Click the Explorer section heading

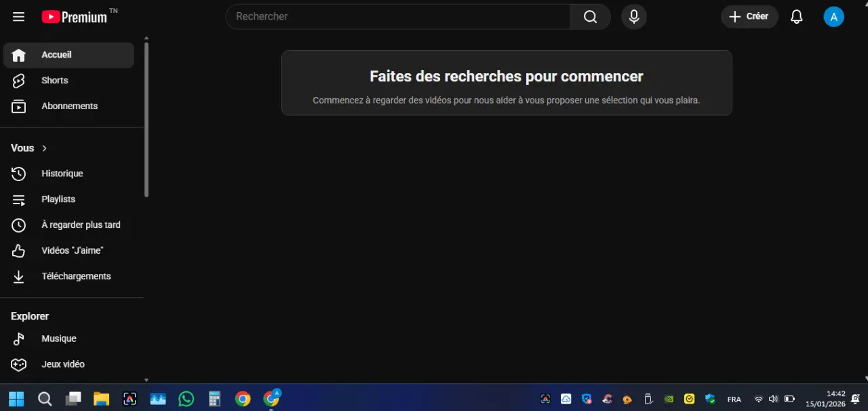30,316
